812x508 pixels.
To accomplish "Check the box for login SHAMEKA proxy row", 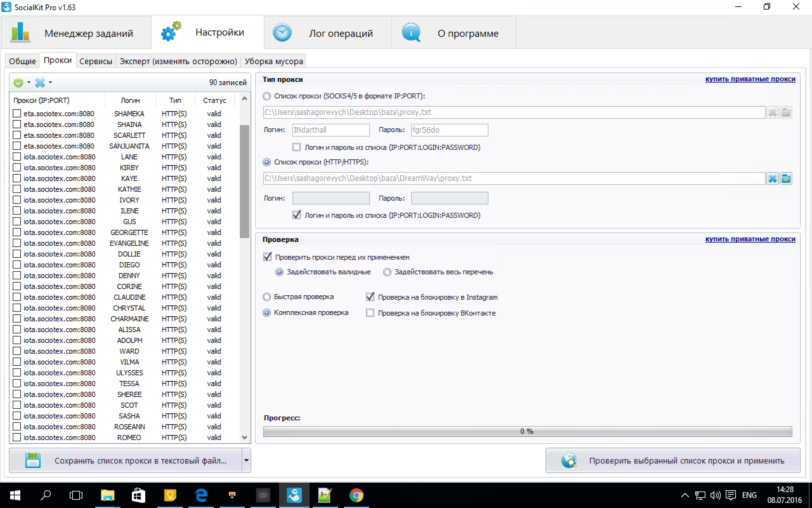I will tap(17, 114).
